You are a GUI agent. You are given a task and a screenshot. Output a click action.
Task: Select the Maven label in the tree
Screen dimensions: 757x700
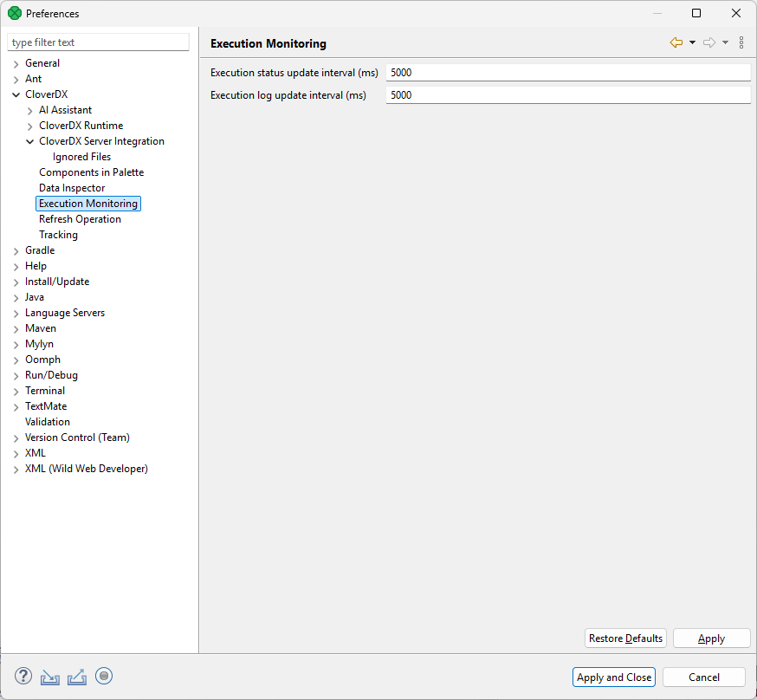41,328
